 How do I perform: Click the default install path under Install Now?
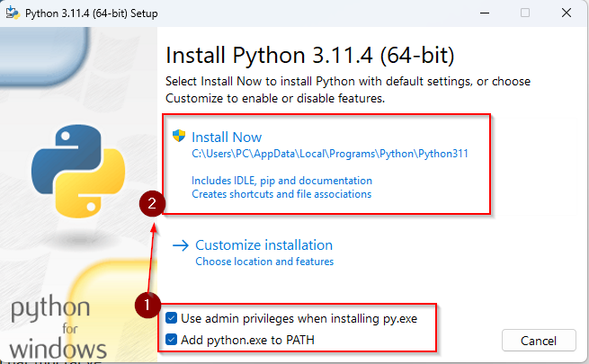[329, 154]
